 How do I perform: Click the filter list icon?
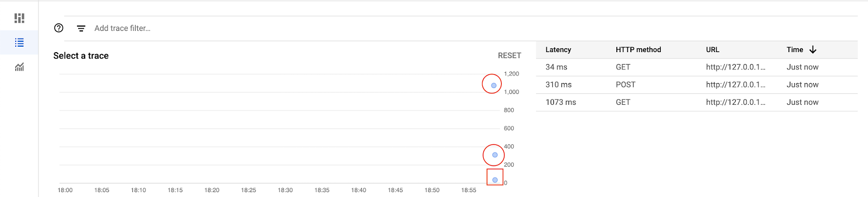[81, 28]
